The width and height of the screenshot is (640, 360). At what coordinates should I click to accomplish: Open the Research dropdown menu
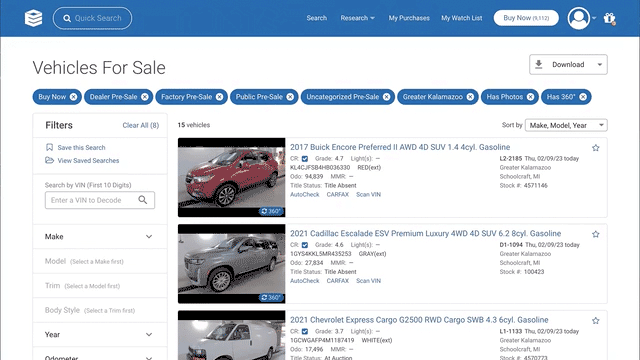(358, 18)
